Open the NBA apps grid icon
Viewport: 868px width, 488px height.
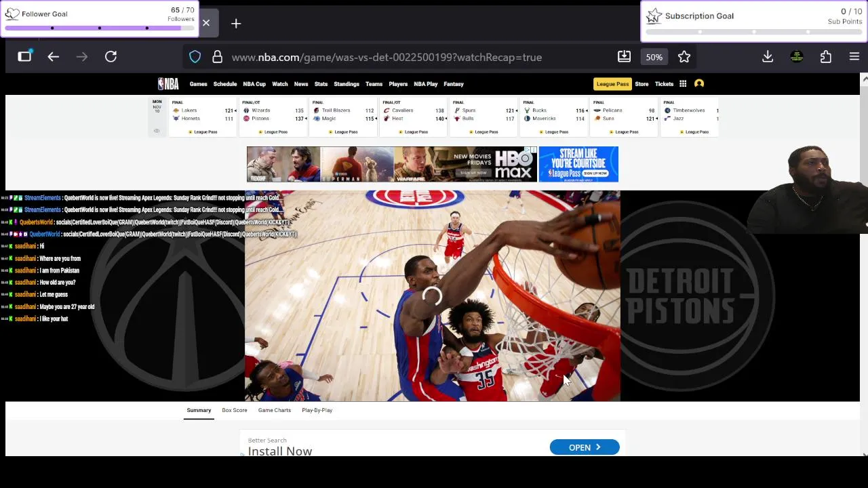tap(683, 84)
